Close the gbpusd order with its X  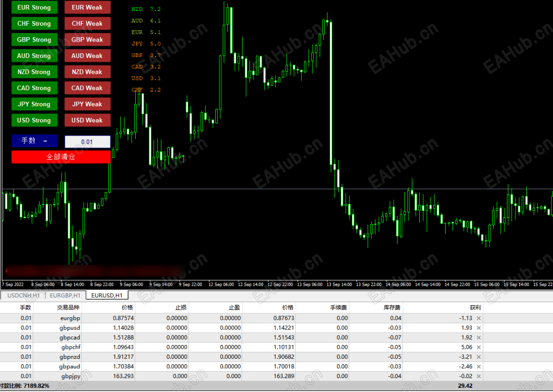point(479,328)
